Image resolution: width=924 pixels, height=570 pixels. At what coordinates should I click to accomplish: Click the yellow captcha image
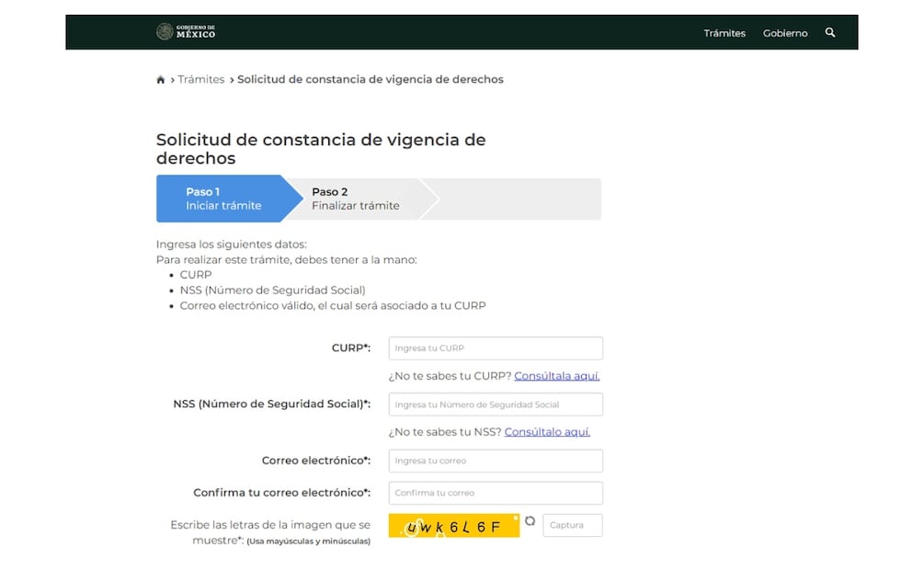[454, 526]
